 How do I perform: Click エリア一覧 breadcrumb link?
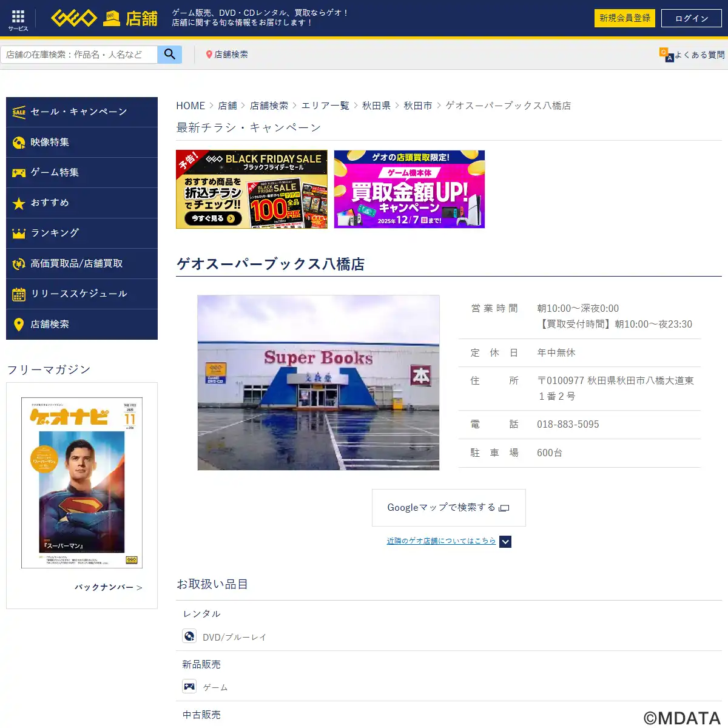(326, 106)
